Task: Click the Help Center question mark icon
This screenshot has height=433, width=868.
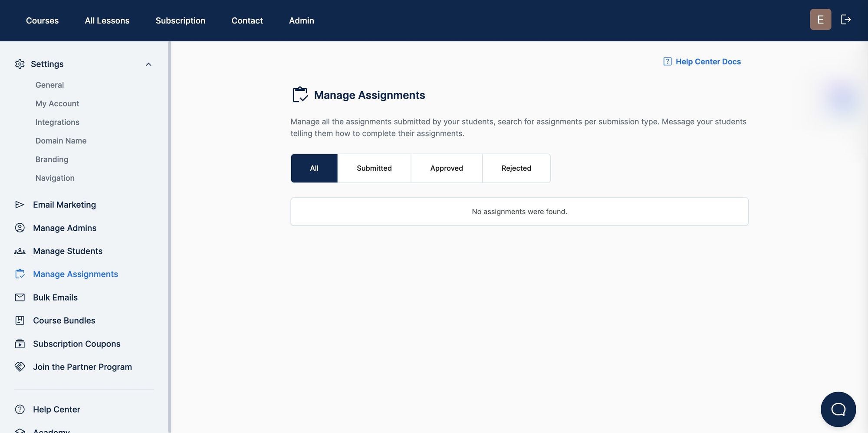Action: (20, 410)
